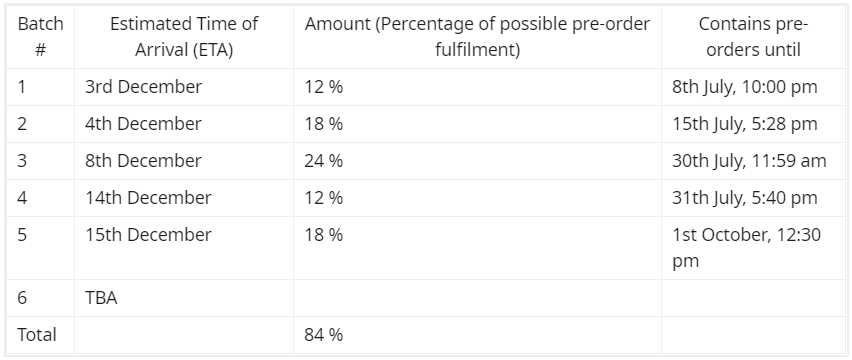The height and width of the screenshot is (360, 852).
Task: Select the '14th December' cell
Action: [184, 198]
